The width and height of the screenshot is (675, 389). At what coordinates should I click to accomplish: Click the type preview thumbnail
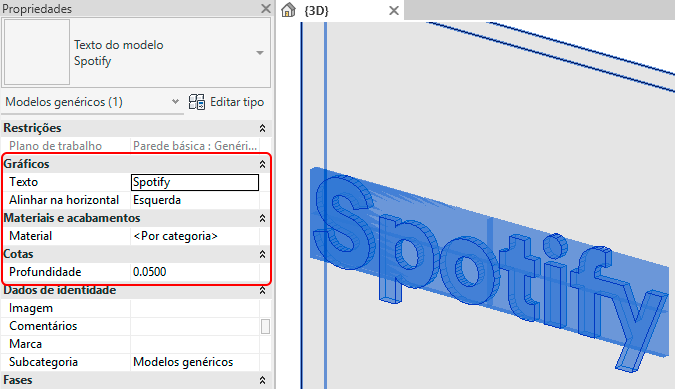[37, 52]
